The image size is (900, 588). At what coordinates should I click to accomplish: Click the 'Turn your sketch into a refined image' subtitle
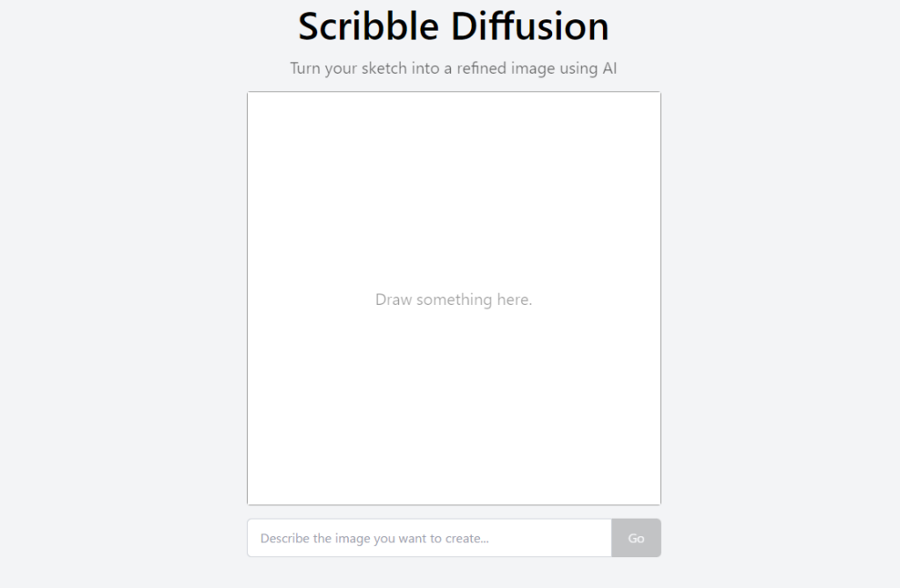point(454,68)
